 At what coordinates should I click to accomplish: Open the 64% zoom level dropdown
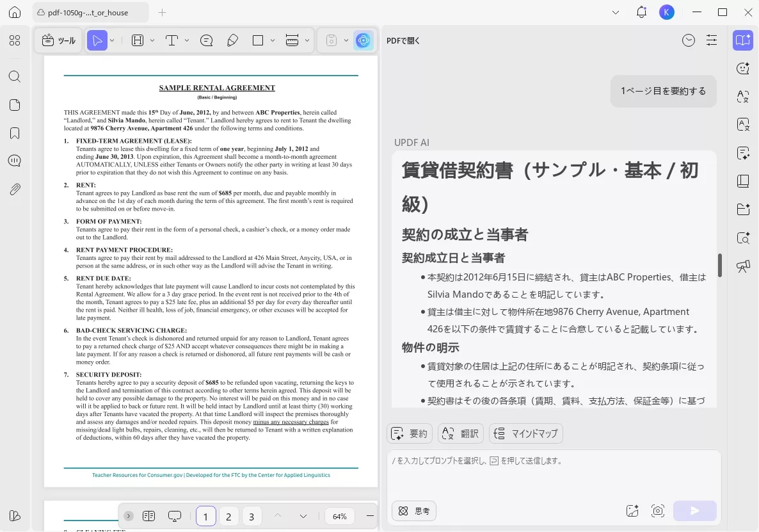tap(339, 516)
